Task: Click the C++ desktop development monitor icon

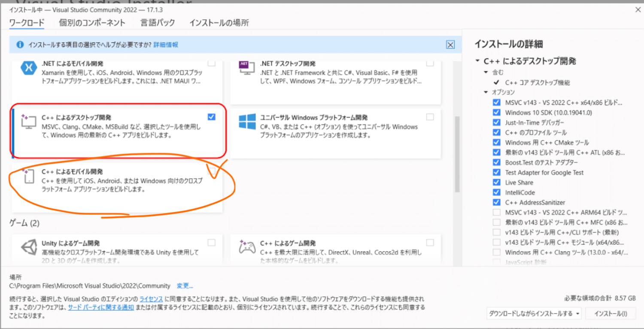Action: click(29, 122)
